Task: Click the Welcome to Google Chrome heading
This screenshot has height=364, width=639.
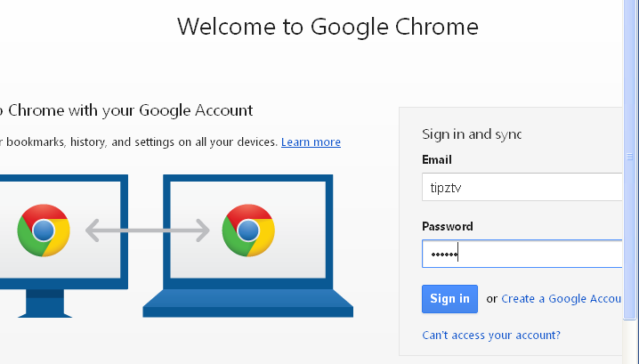Action: click(328, 27)
